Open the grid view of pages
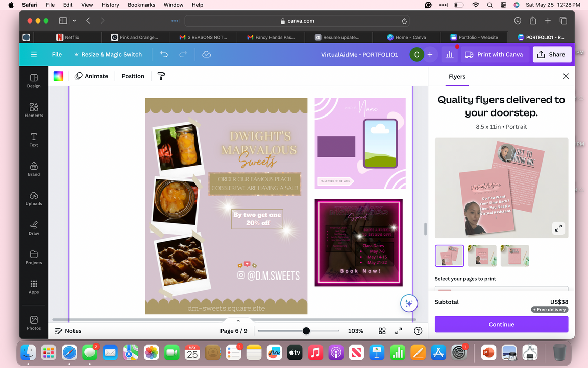 [382, 331]
